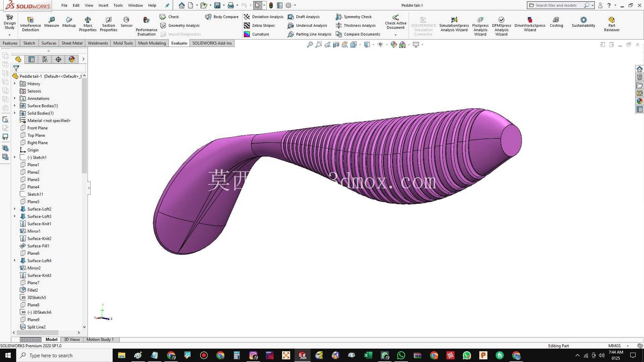Expand the (-) Sketch1 item
644x362 pixels.
coord(15,158)
